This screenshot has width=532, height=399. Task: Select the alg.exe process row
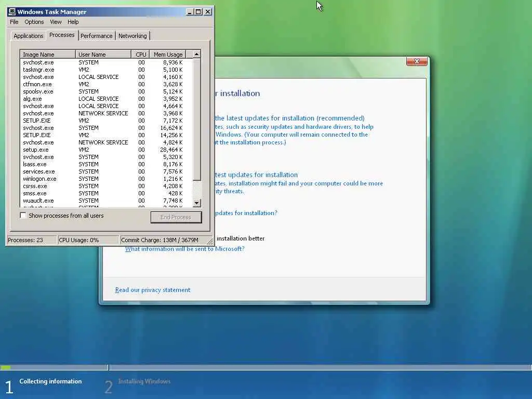pyautogui.click(x=106, y=99)
